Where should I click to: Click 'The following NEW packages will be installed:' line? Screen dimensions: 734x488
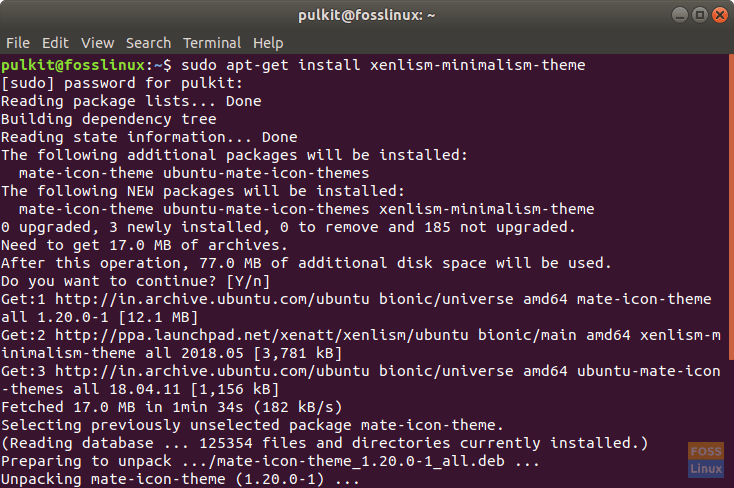pyautogui.click(x=203, y=191)
